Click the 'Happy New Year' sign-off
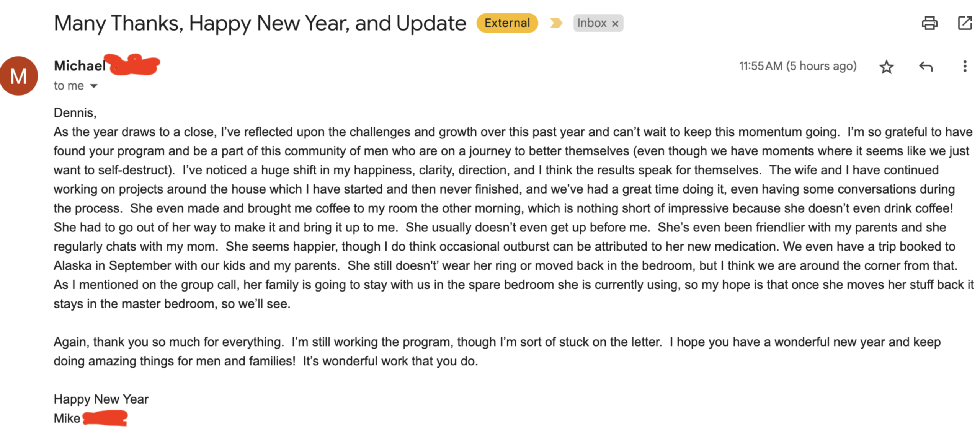This screenshot has width=980, height=430. click(101, 399)
